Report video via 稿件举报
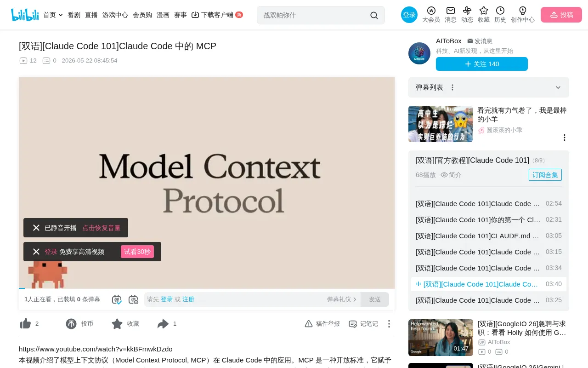The height and width of the screenshot is (368, 588). [x=322, y=324]
